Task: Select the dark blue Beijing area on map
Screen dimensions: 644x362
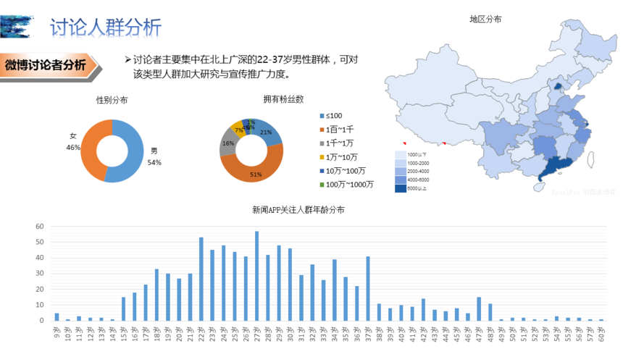Action: click(x=558, y=86)
